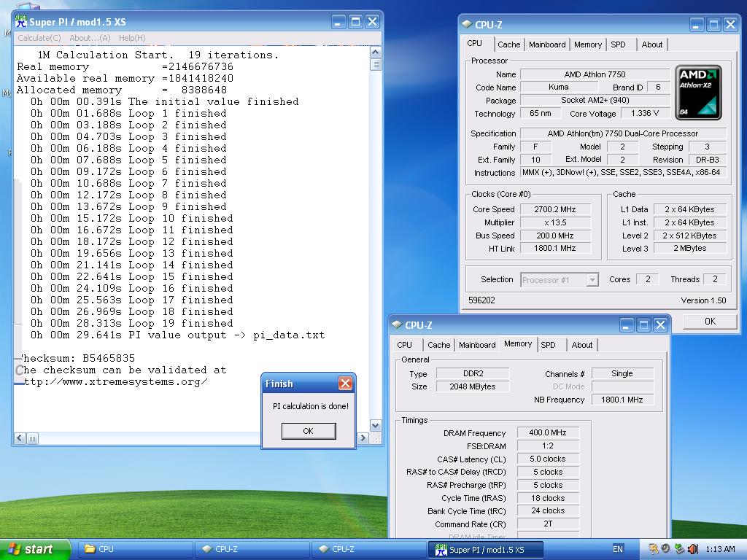Click the third system tray icon
The image size is (747, 560).
click(x=679, y=549)
